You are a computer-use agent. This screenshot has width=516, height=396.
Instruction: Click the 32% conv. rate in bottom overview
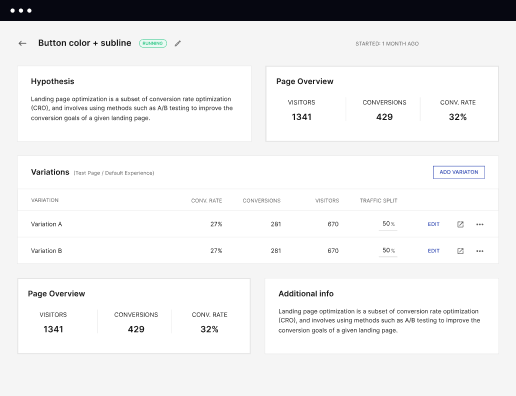tap(209, 329)
